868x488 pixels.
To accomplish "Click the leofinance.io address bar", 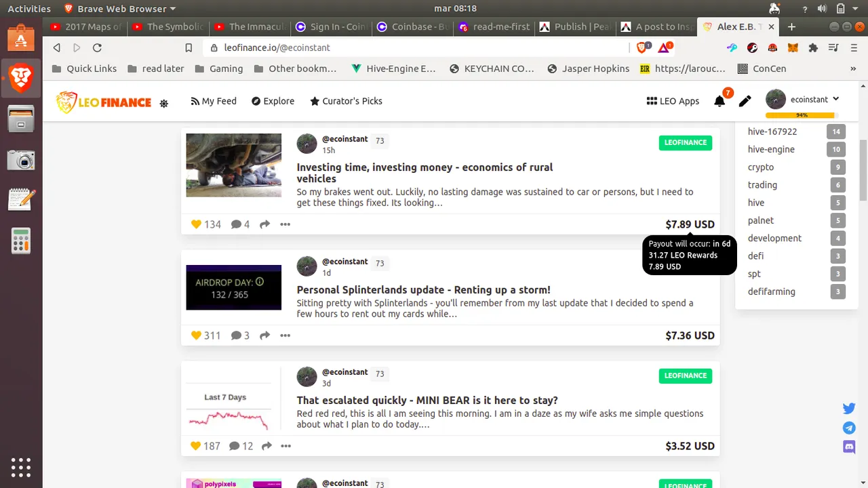I will coord(416,47).
